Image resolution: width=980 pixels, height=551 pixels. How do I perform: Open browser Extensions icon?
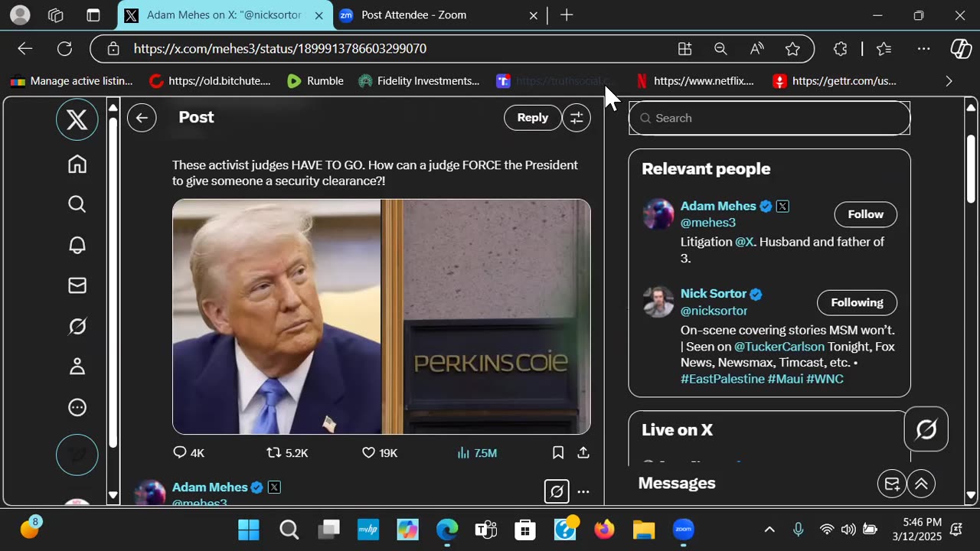(x=840, y=48)
